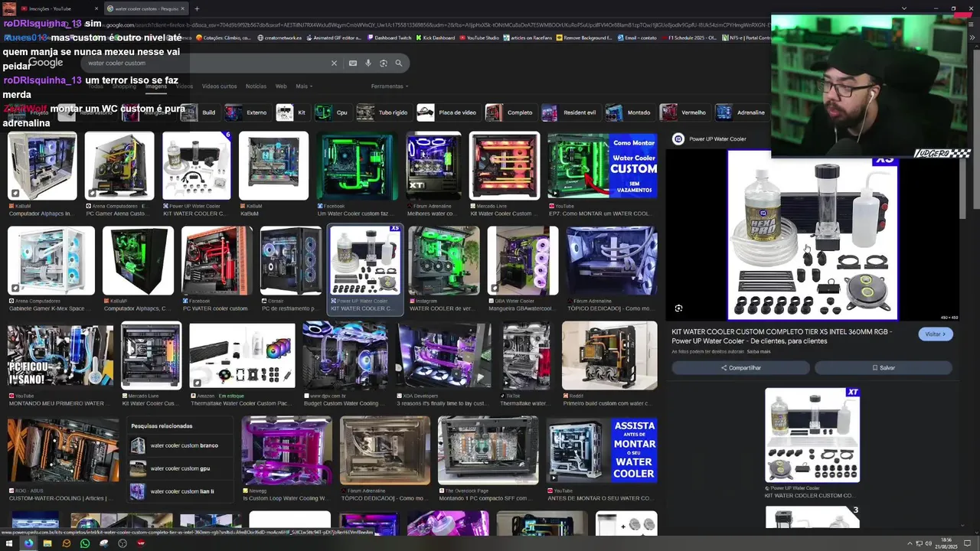Open Kick Dashboard bookmark
This screenshot has width=980, height=551.
435,37
